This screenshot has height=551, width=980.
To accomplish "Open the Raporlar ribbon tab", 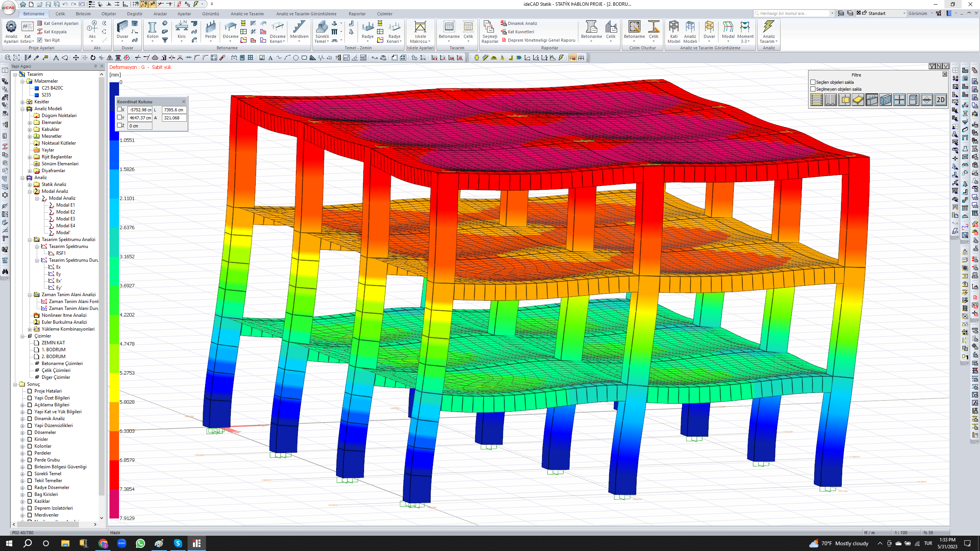I will point(357,14).
